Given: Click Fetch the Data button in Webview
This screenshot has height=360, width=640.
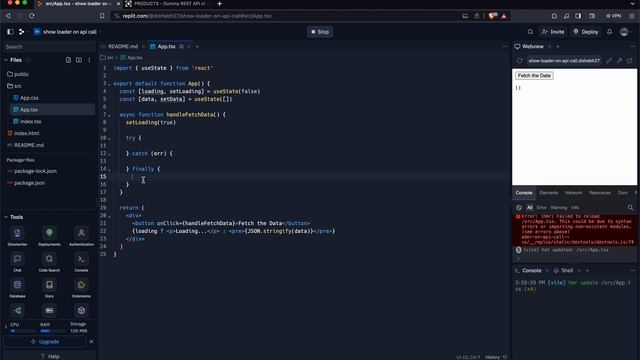Looking at the screenshot, I should click(534, 76).
